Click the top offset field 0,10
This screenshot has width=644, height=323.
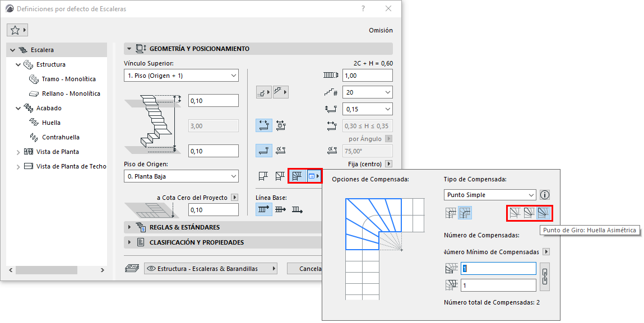point(214,101)
